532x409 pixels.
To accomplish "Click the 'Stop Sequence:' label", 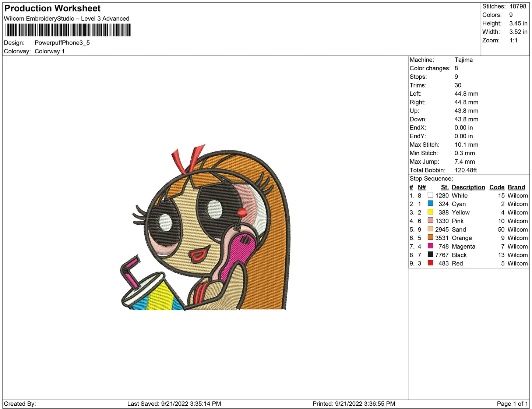I will click(x=431, y=179).
